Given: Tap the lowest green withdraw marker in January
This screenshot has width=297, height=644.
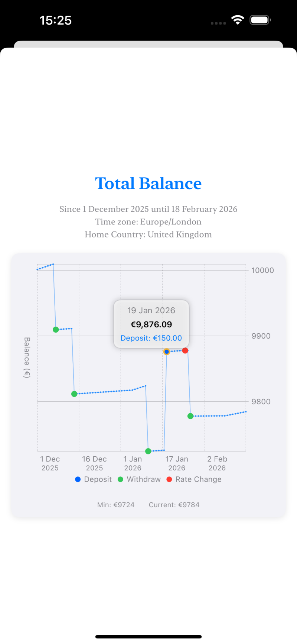Looking at the screenshot, I should click(x=148, y=451).
